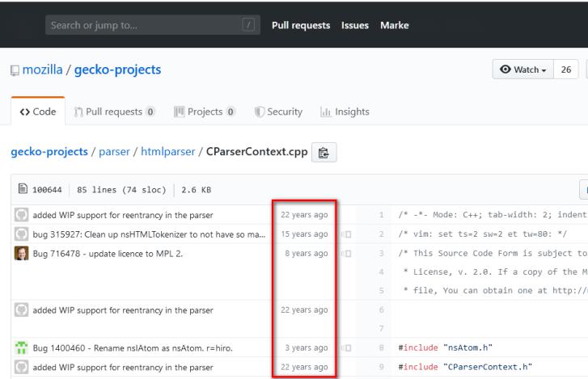Viewport: 588px width, 379px height.
Task: Click the eye icon in Watch button
Action: (506, 69)
